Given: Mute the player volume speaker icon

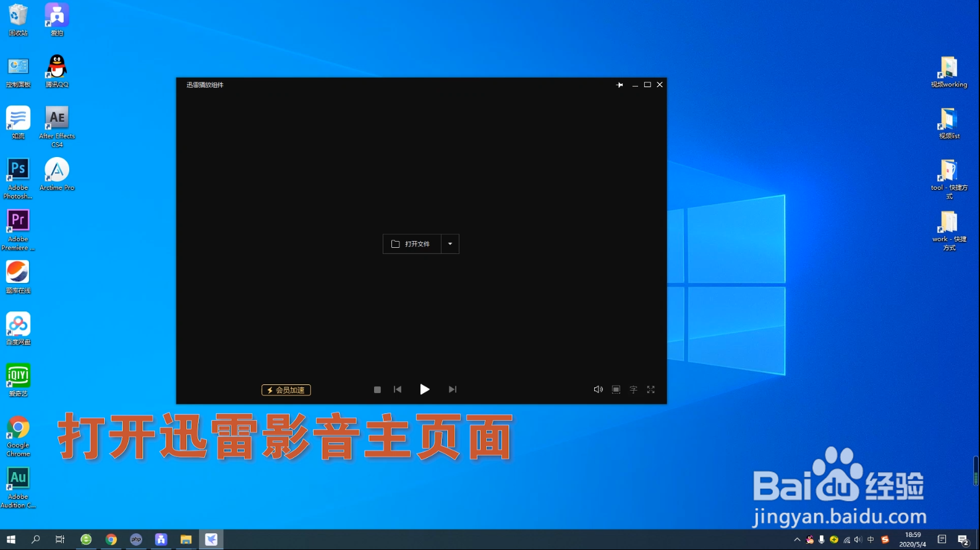Looking at the screenshot, I should point(598,389).
